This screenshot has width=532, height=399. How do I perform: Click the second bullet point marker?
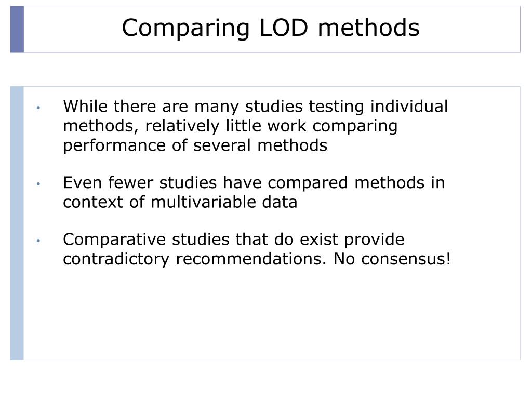pos(38,184)
